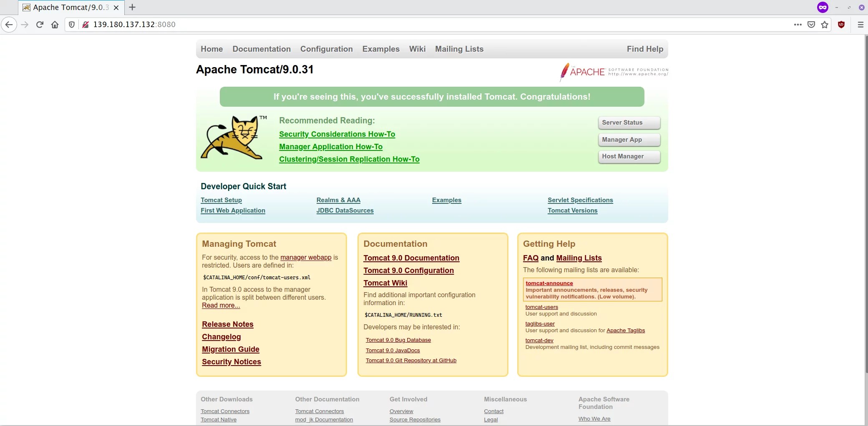
Task: Open the Firefox hamburger menu
Action: click(860, 25)
